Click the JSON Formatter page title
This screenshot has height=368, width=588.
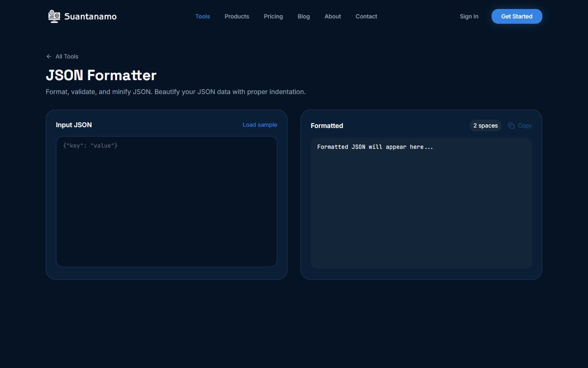tap(101, 75)
